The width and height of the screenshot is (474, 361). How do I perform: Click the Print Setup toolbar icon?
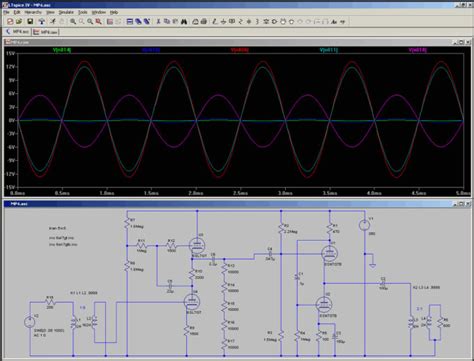point(195,22)
